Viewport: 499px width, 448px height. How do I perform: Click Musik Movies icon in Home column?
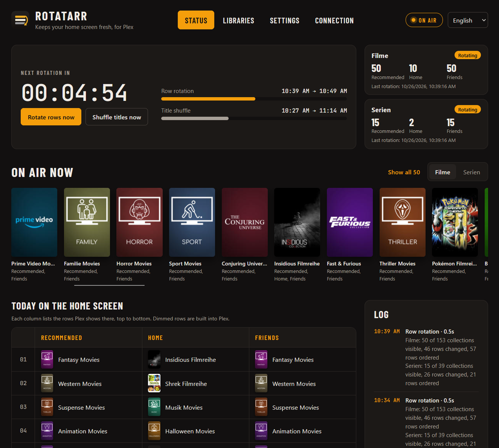click(x=154, y=407)
